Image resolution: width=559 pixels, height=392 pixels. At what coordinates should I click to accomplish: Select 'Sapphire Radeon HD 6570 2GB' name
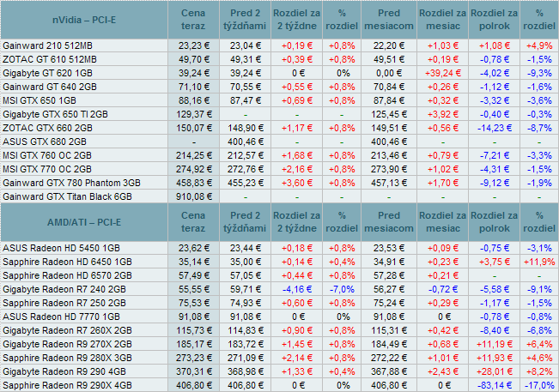coord(67,275)
